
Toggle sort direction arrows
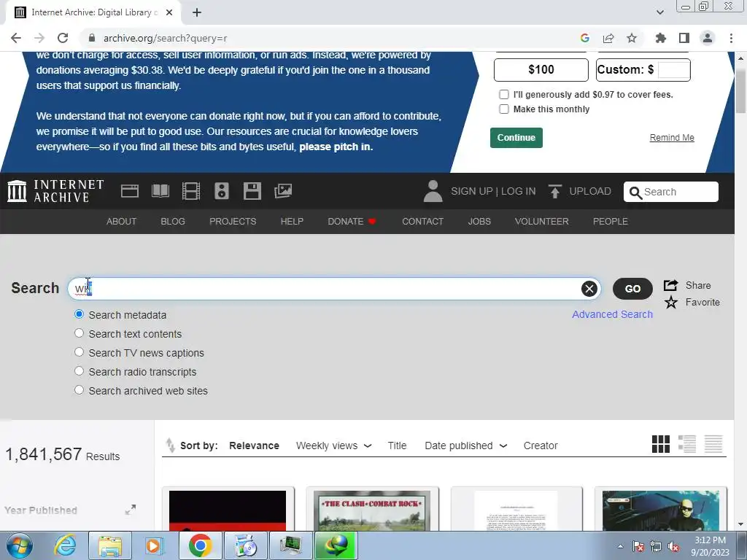coord(170,446)
